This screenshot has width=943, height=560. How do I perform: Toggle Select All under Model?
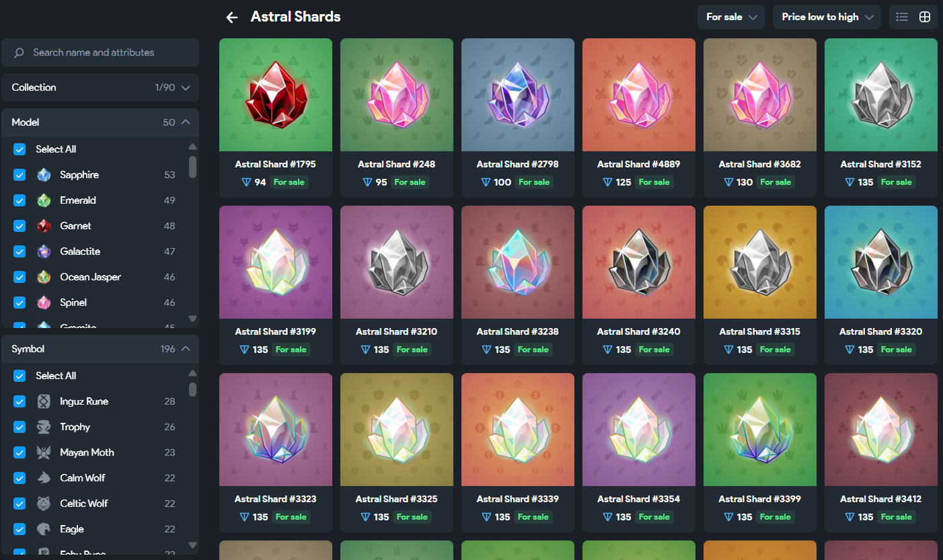[20, 149]
